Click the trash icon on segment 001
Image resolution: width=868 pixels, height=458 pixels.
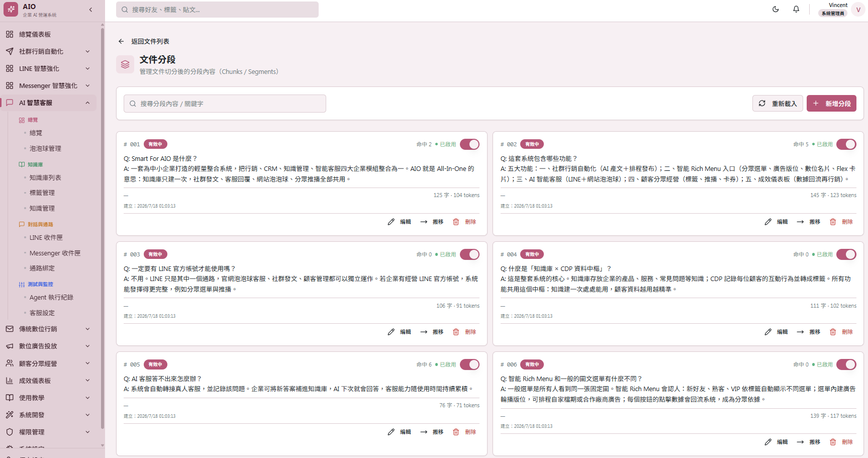tap(456, 222)
